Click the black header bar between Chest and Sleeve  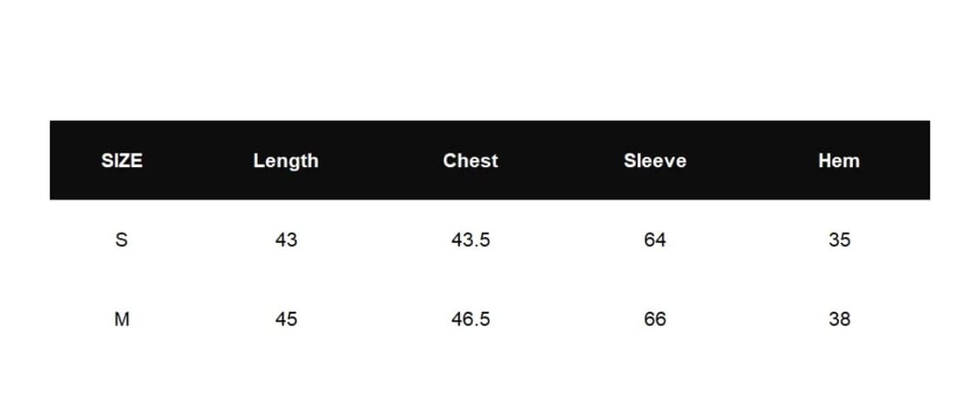coord(562,160)
